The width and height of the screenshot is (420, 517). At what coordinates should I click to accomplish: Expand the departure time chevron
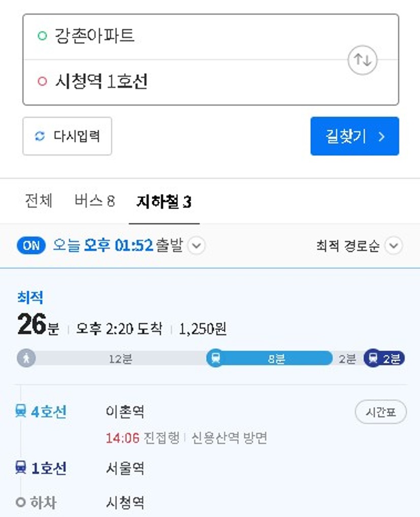(197, 246)
